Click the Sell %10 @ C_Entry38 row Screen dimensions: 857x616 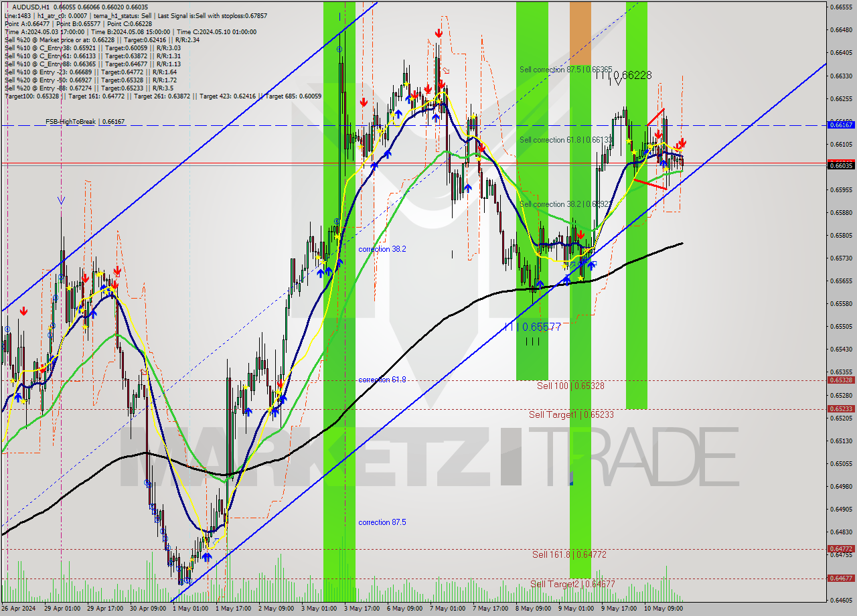click(92, 48)
